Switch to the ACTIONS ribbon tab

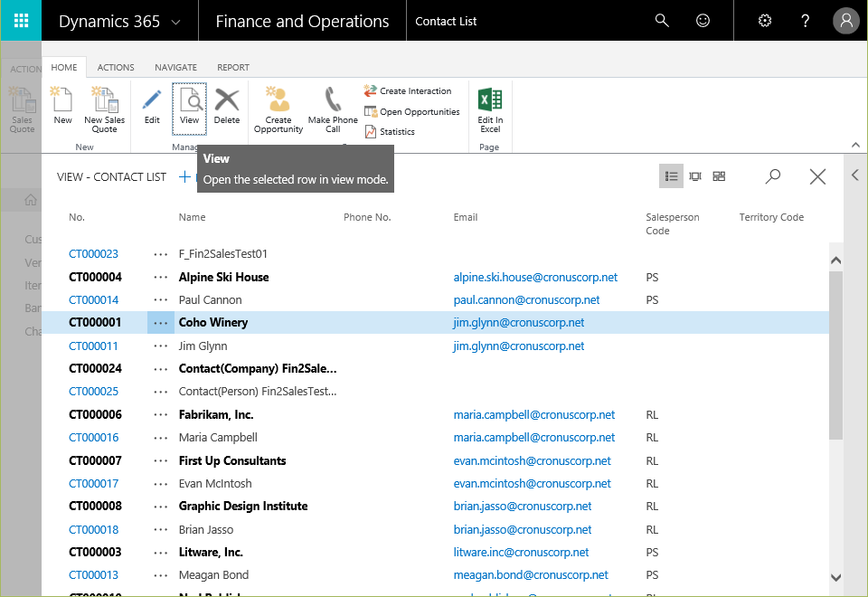tap(116, 67)
